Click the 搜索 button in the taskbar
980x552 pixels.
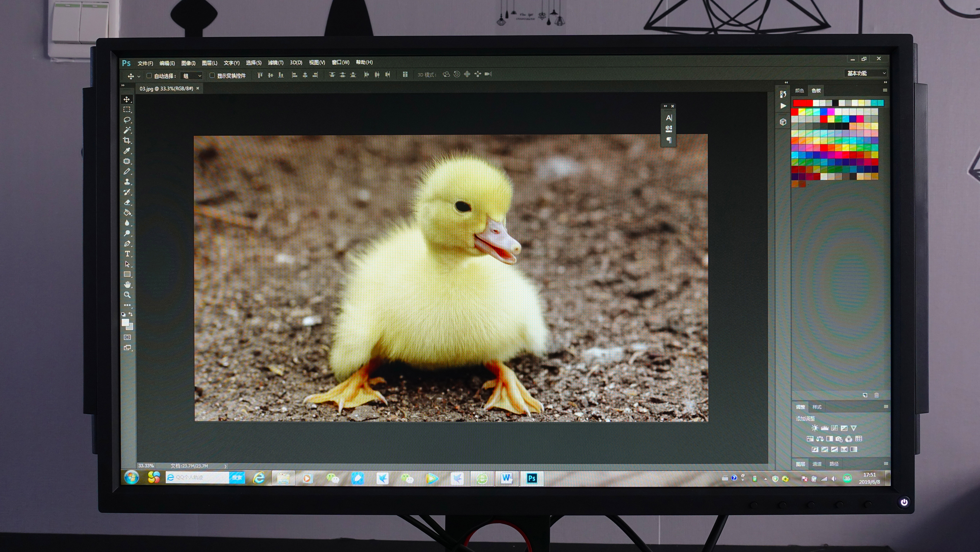237,477
